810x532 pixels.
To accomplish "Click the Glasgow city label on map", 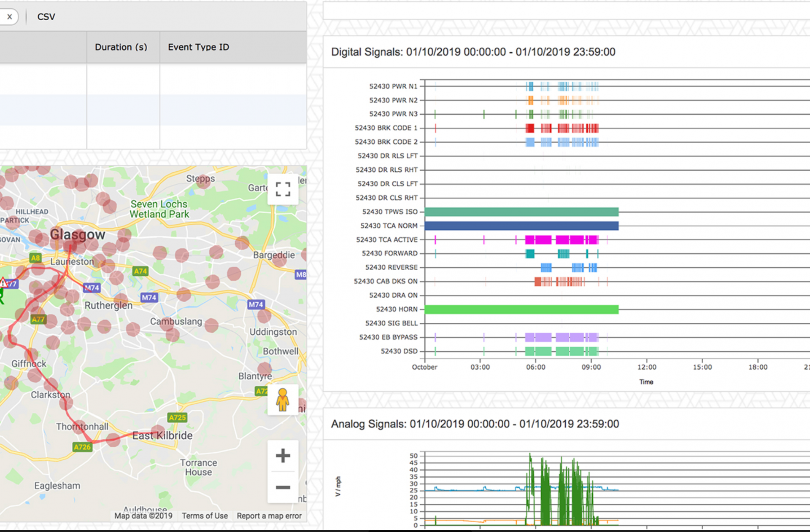I will pos(78,234).
